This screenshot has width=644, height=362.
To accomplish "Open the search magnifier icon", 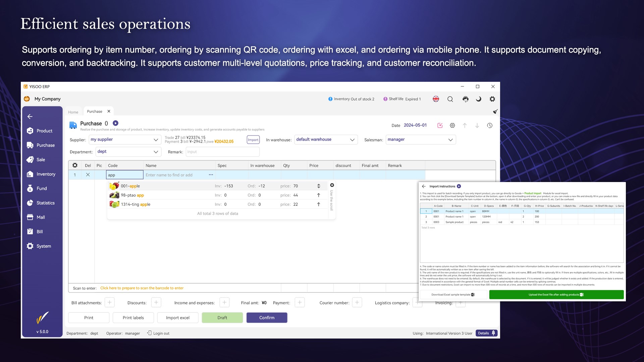I will 450,99.
